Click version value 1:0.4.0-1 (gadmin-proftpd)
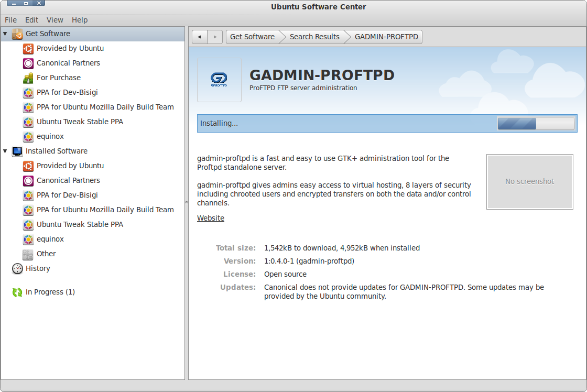Image resolution: width=587 pixels, height=392 pixels. [309, 261]
